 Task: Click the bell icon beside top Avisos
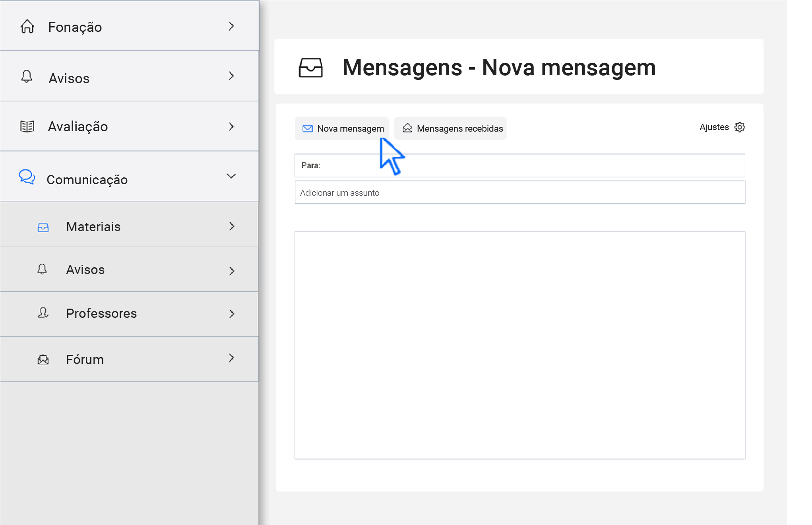[27, 76]
